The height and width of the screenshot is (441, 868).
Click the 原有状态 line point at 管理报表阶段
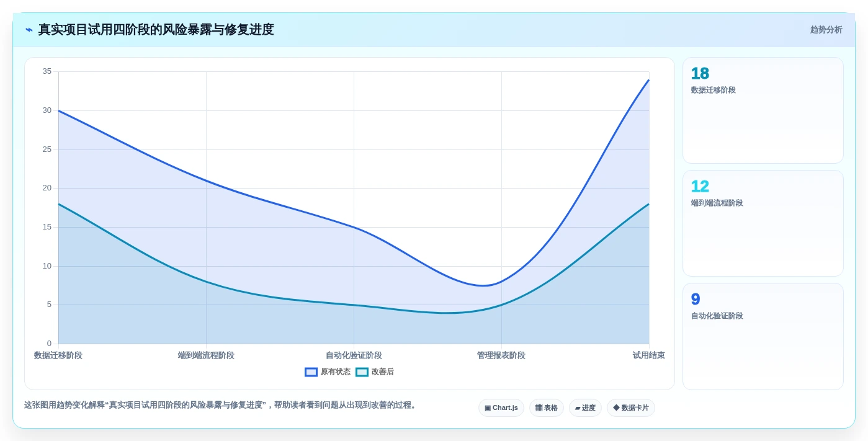coord(501,282)
